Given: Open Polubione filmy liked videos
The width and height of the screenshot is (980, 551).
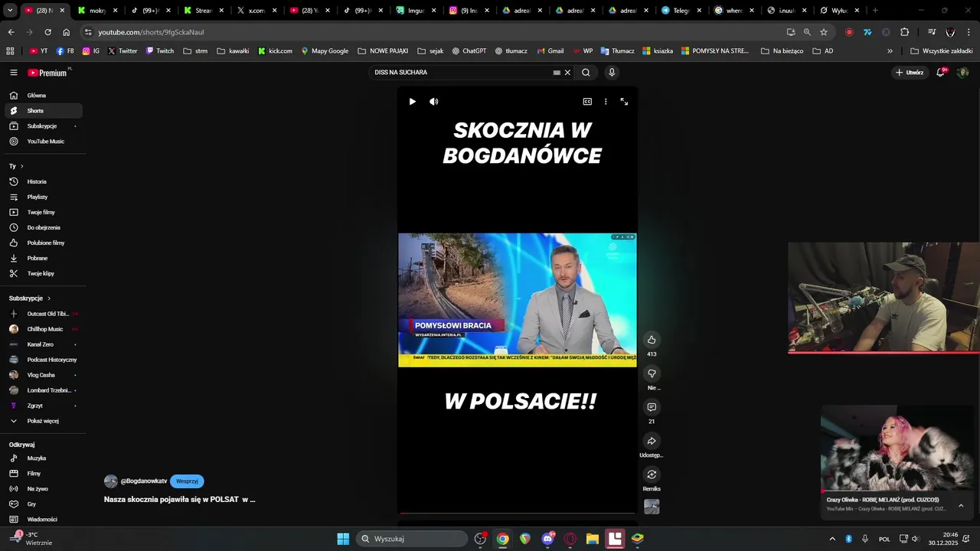Looking at the screenshot, I should coord(44,243).
